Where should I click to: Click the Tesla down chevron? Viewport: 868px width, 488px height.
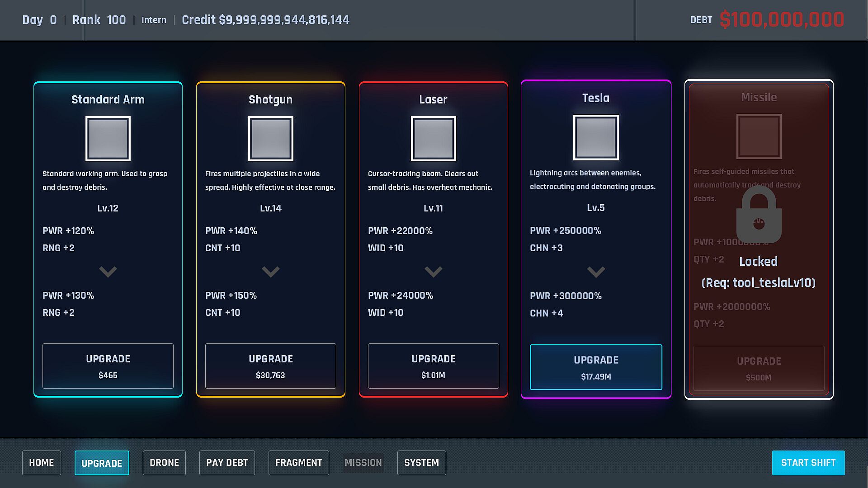(596, 272)
